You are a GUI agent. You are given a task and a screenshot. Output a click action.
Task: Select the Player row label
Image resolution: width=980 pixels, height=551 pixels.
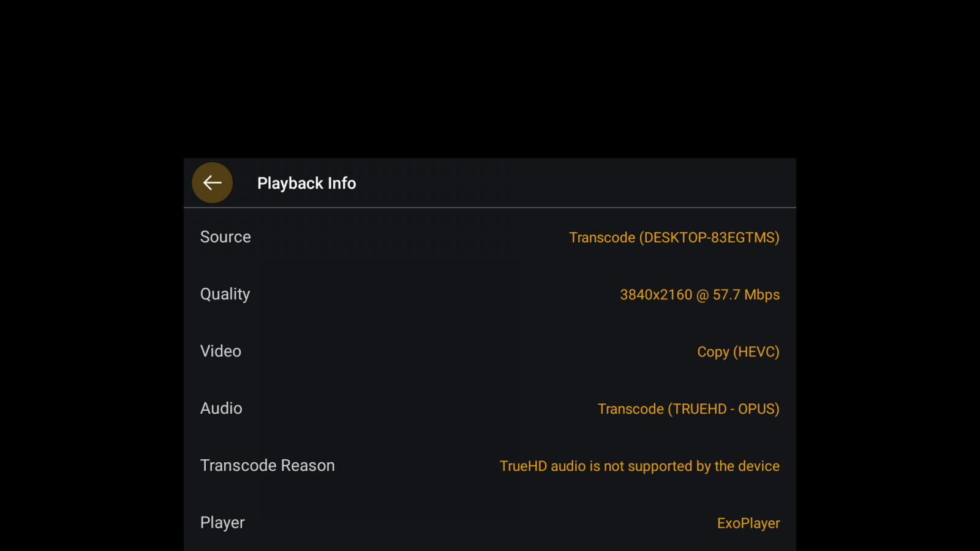[222, 523]
